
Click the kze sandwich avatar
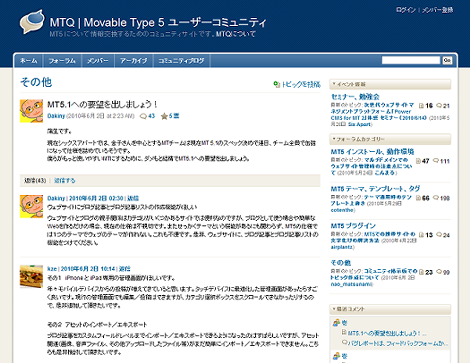pyautogui.click(x=31, y=276)
